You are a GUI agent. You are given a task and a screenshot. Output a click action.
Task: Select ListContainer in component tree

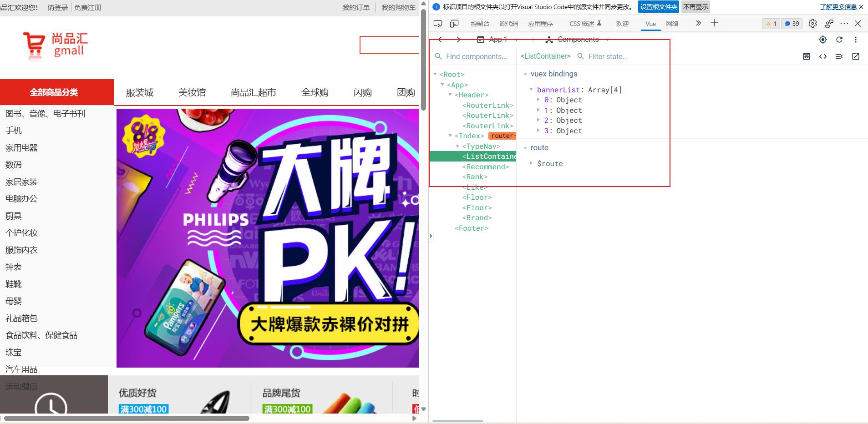[473, 156]
